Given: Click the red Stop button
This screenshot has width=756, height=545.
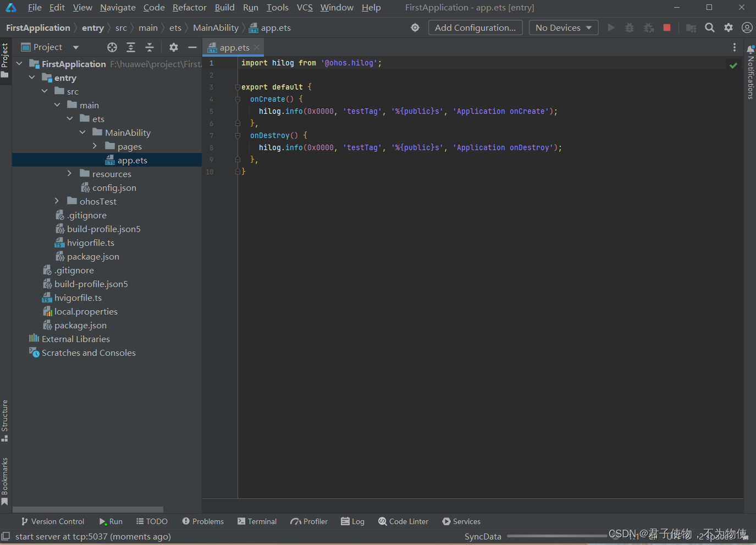Looking at the screenshot, I should point(667,27).
